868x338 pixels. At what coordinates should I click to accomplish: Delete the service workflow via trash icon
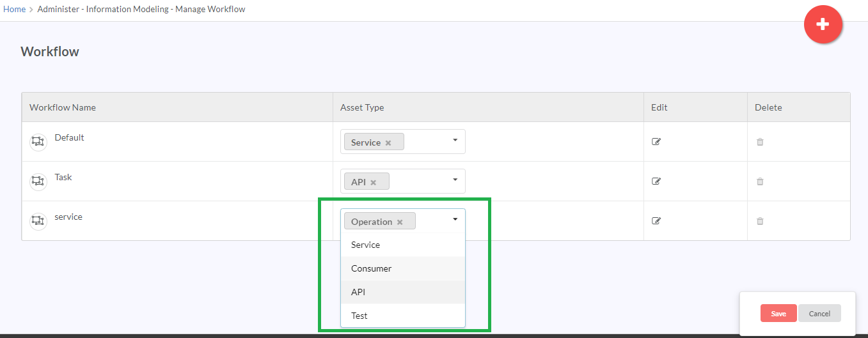click(760, 221)
